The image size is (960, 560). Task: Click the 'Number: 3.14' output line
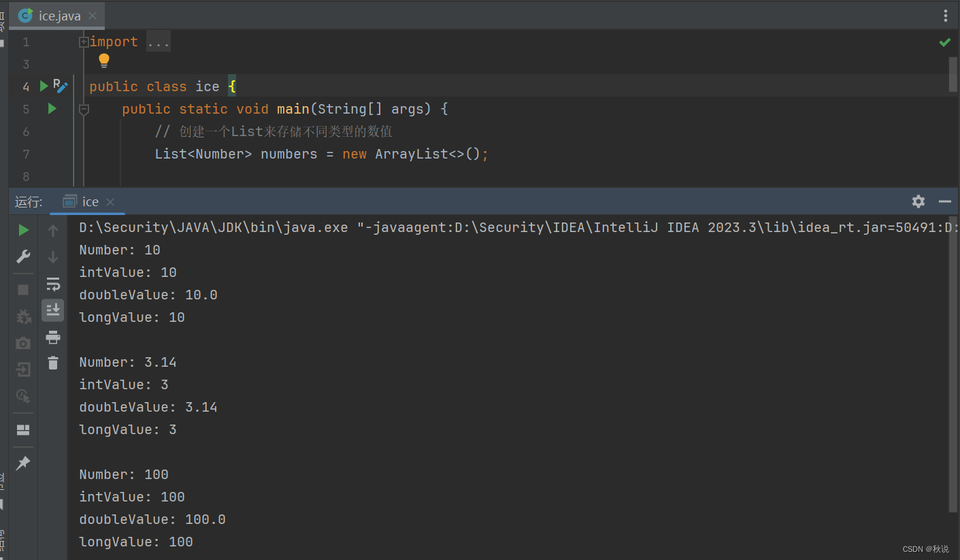(x=128, y=362)
